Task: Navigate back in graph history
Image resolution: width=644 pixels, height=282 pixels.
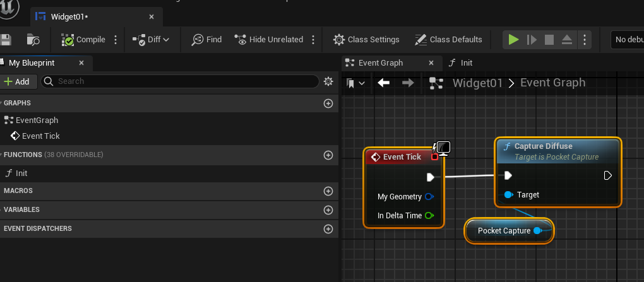Action: click(384, 83)
